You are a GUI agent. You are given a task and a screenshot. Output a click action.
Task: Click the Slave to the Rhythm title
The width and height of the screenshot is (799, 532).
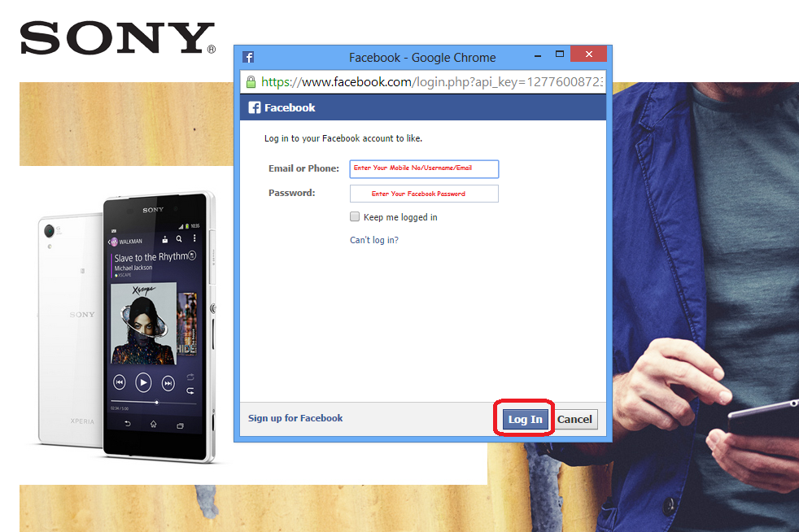coord(151,257)
